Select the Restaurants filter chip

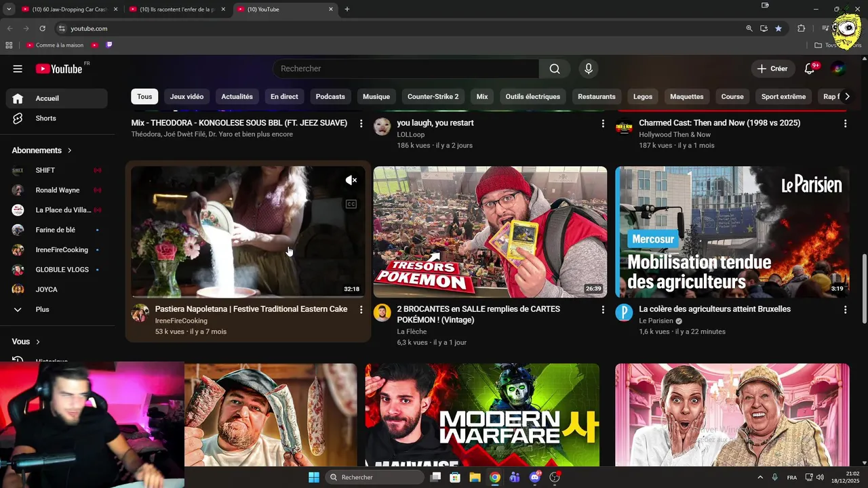click(597, 96)
